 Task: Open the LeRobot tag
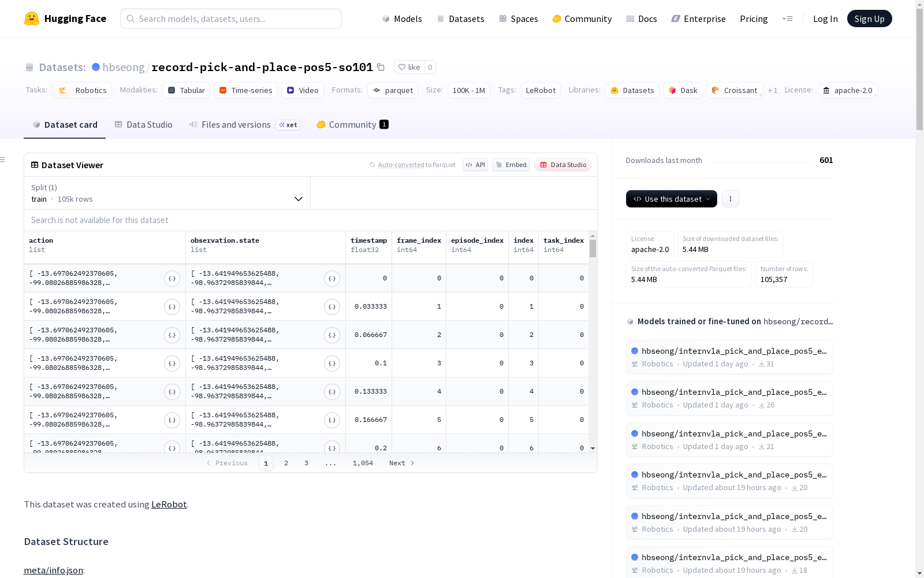[541, 90]
